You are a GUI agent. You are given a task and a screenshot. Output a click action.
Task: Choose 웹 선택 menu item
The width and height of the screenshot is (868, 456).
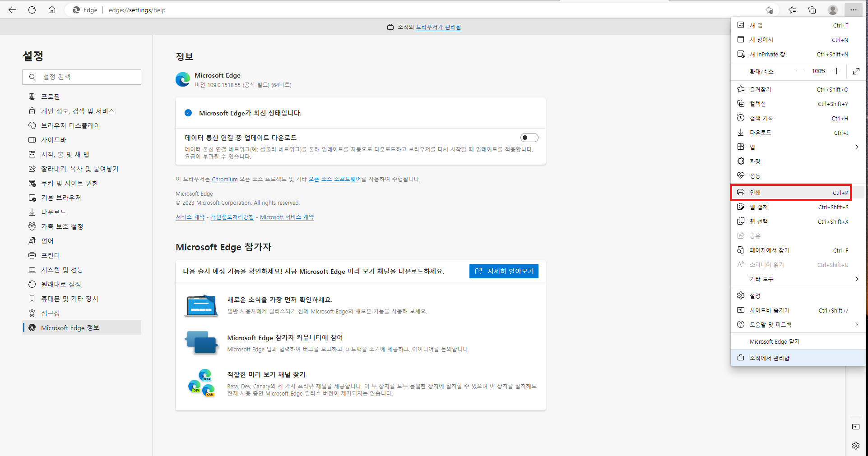(x=798, y=221)
